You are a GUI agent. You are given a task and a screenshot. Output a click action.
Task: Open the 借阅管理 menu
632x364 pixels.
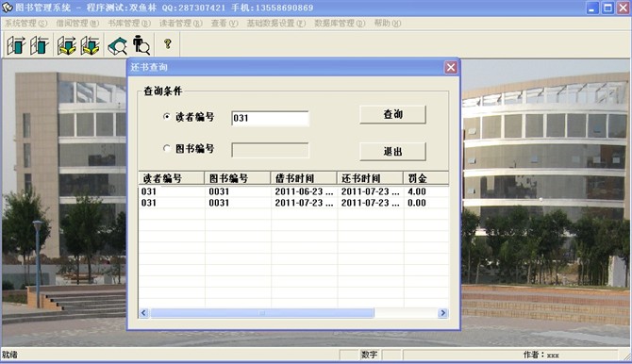click(77, 24)
